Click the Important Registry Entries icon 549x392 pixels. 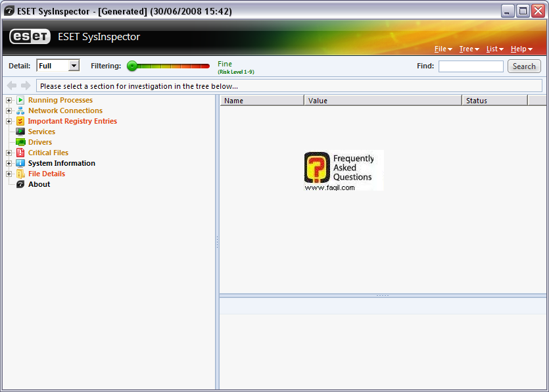click(20, 121)
